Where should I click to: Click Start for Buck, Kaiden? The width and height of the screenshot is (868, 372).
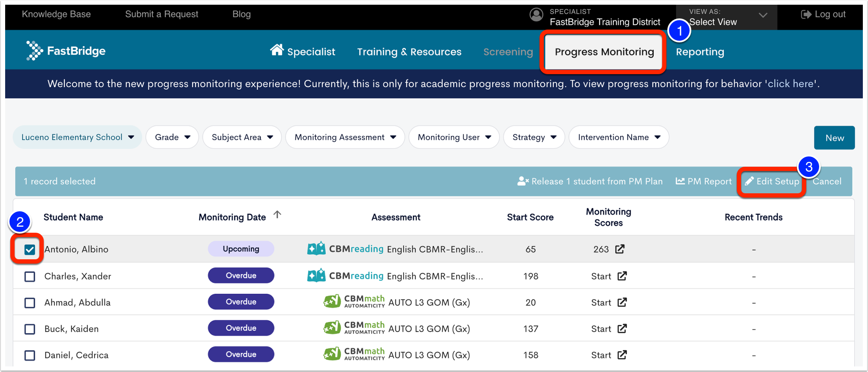(x=601, y=329)
